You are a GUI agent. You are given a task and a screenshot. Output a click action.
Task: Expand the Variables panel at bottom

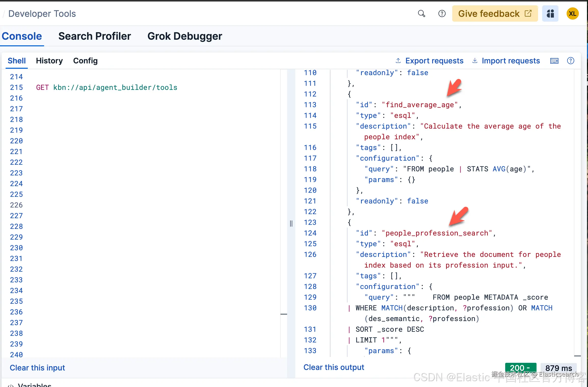34,385
